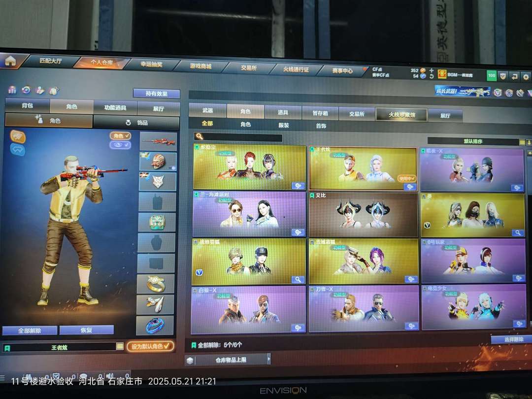Go to the home icon in the top bar
The width and height of the screenshot is (532, 399).
click(x=10, y=61)
